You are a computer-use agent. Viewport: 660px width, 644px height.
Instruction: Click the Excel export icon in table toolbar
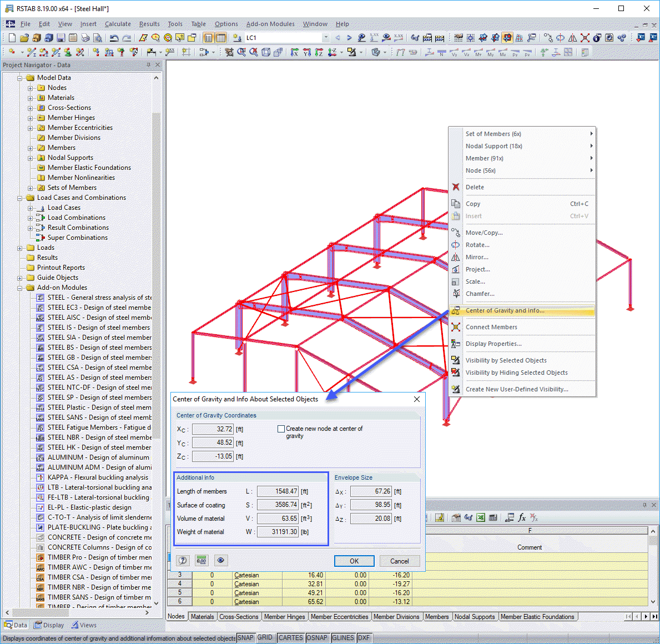tap(481, 518)
